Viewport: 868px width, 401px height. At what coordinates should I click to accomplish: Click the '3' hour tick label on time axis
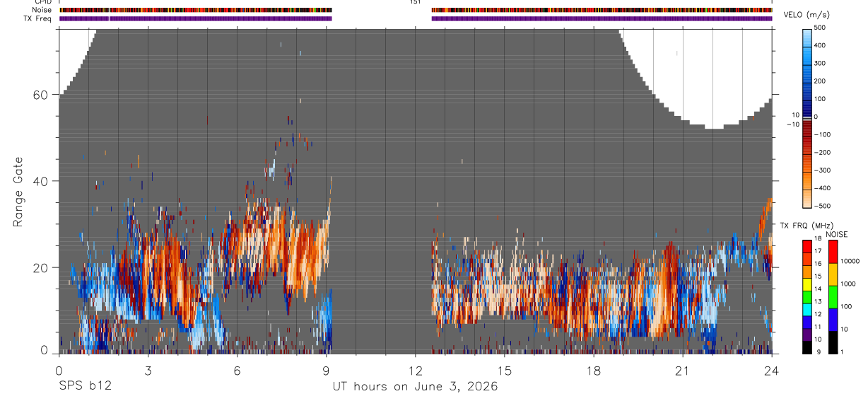coord(148,371)
